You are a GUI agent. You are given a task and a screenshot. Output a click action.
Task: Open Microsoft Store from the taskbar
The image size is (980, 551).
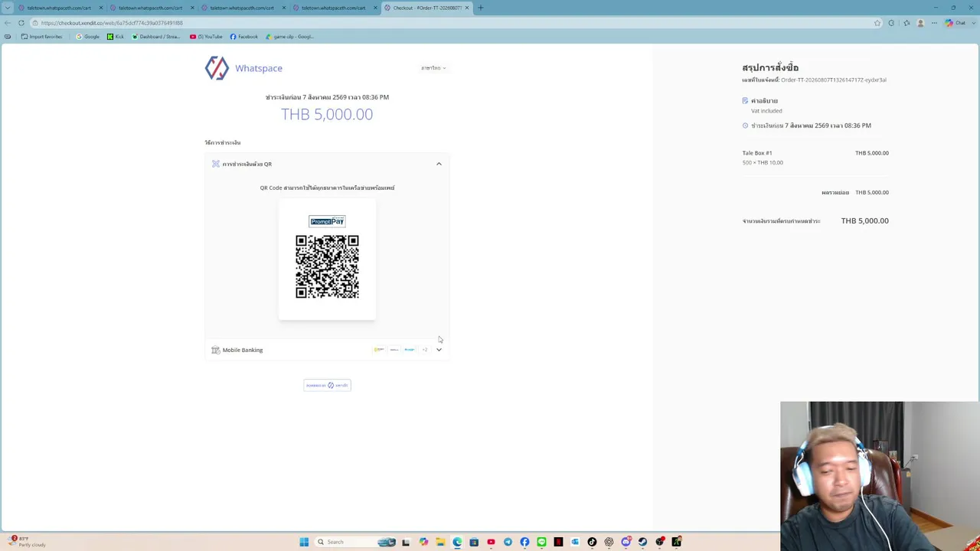pos(474,542)
